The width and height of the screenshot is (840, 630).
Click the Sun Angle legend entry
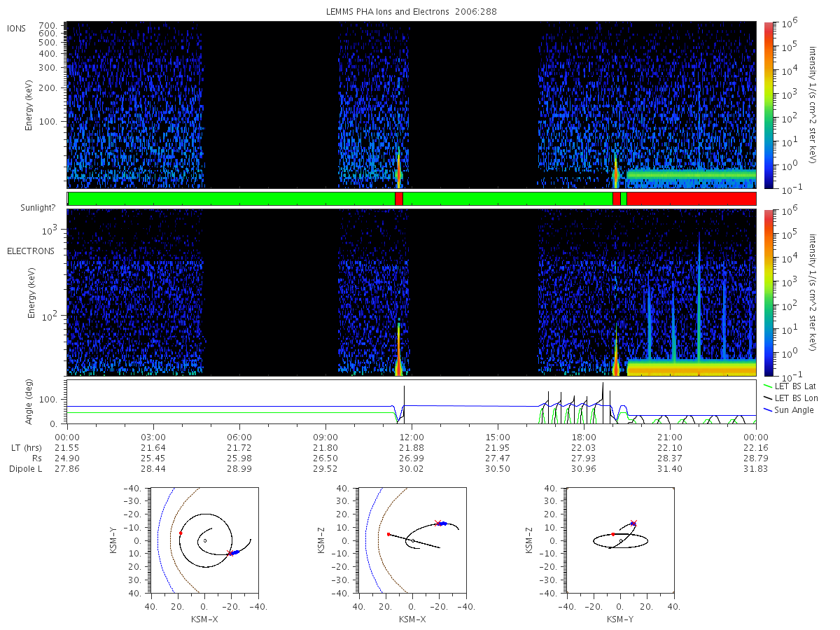pyautogui.click(x=789, y=409)
